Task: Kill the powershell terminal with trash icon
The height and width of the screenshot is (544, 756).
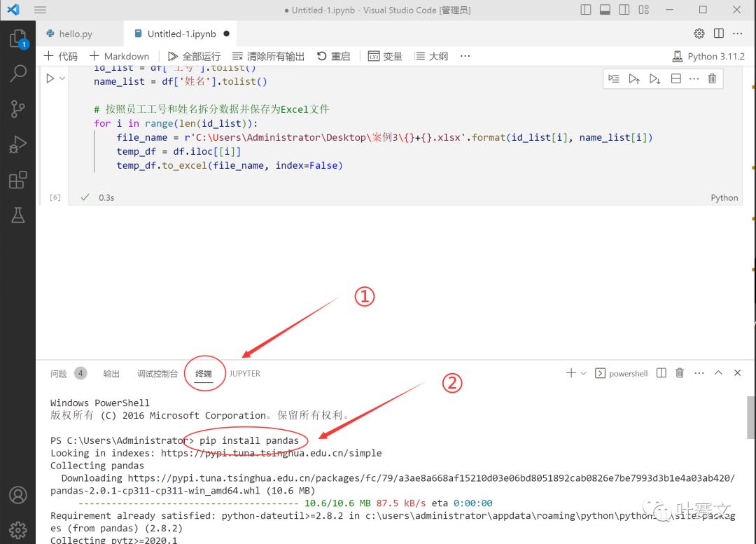Action: tap(680, 372)
